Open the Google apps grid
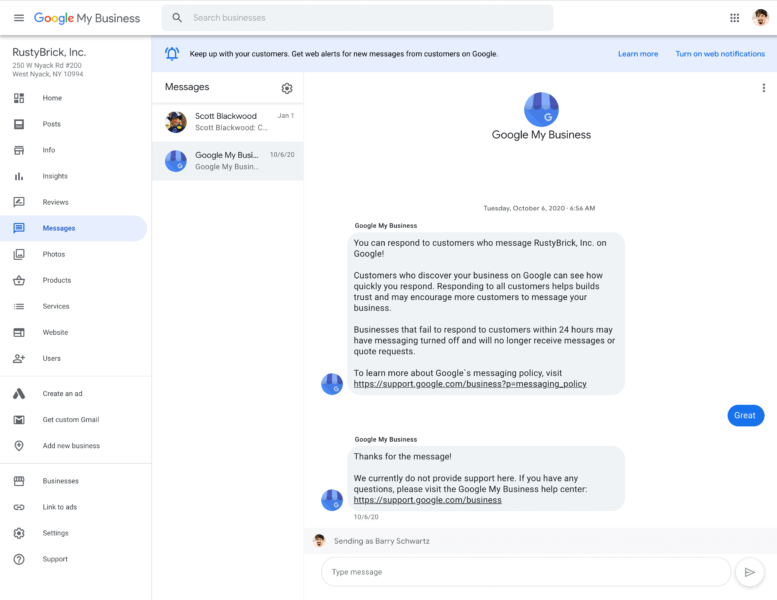 pyautogui.click(x=734, y=18)
